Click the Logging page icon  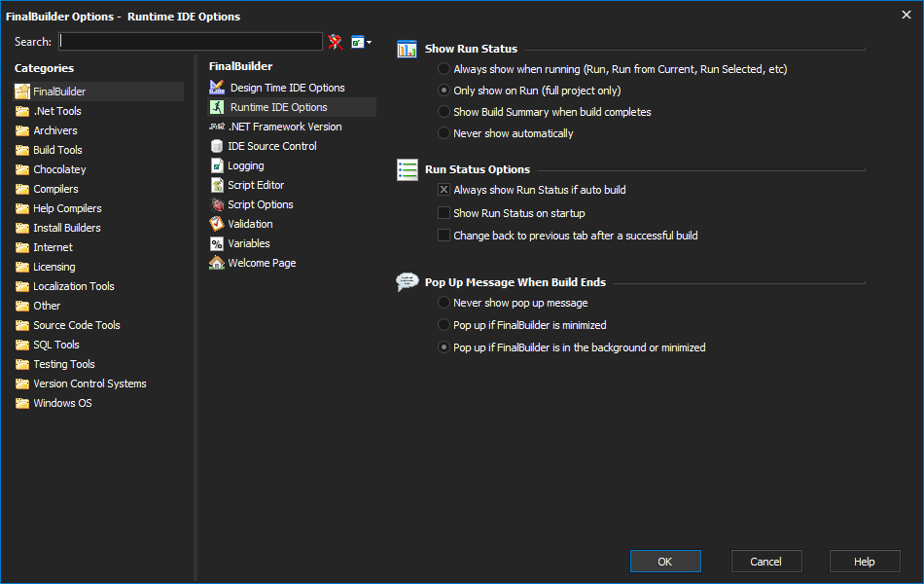[x=217, y=165]
